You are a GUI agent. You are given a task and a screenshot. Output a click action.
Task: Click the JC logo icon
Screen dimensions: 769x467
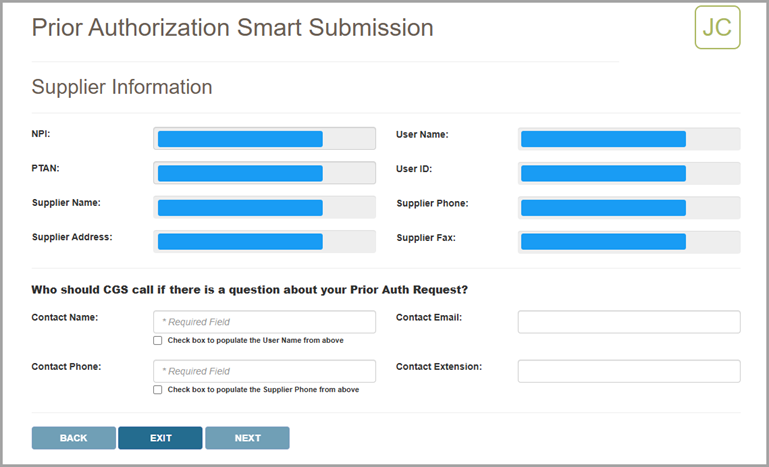coord(717,27)
